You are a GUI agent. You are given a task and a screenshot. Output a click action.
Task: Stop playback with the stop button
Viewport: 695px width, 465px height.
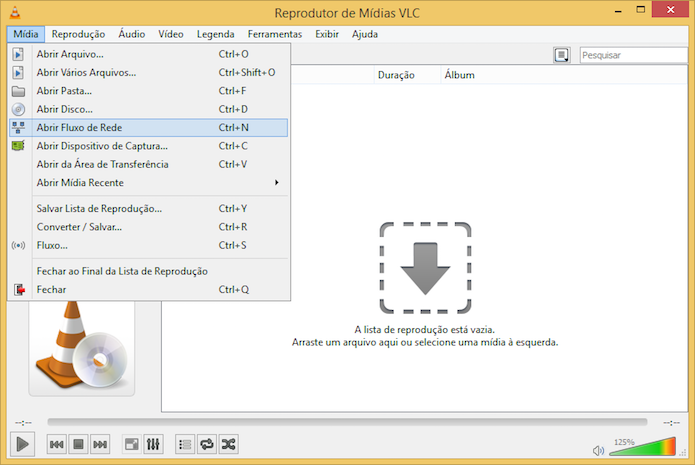[x=78, y=444]
